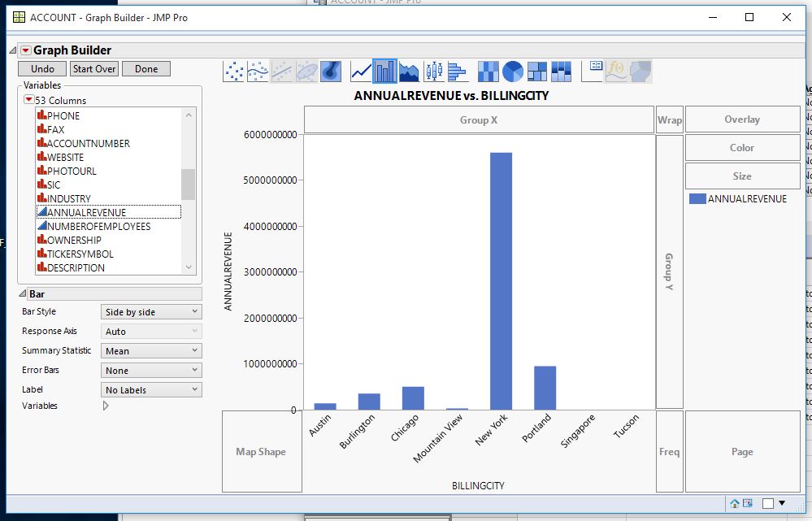812x521 pixels.
Task: Select the Heatmap element icon
Action: click(x=489, y=72)
